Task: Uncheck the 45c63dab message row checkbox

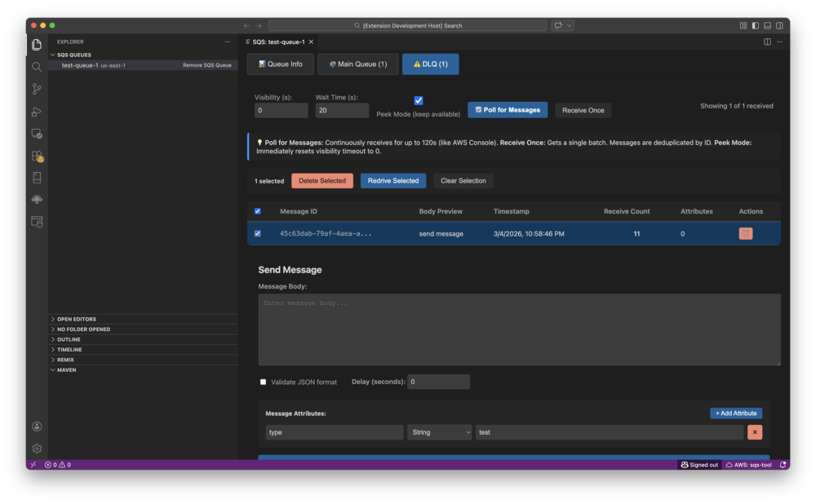Action: [x=258, y=233]
